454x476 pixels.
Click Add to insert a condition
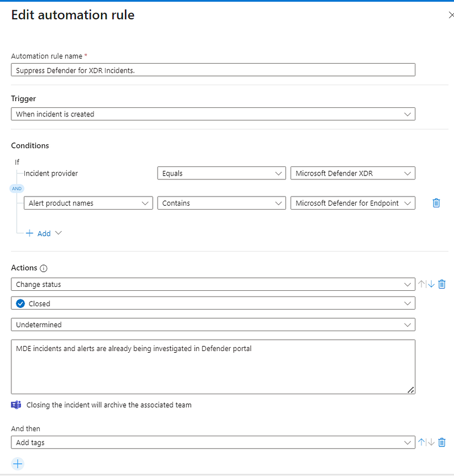click(x=44, y=233)
